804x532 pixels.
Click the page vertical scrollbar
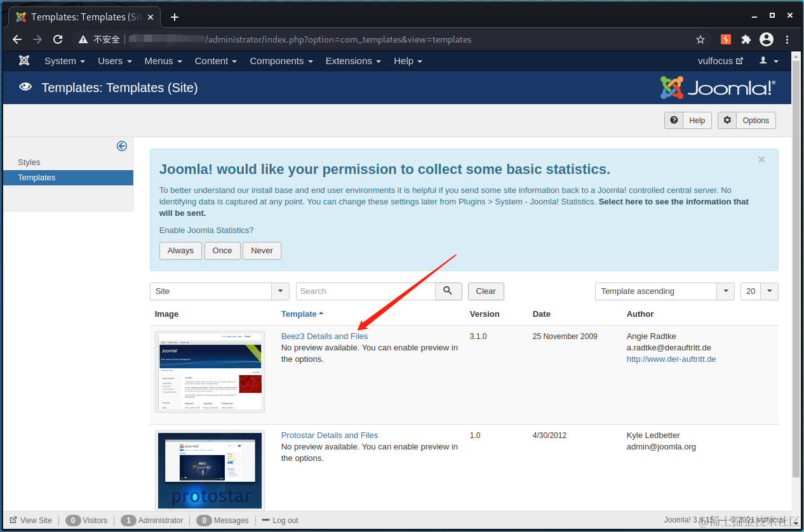click(796, 269)
